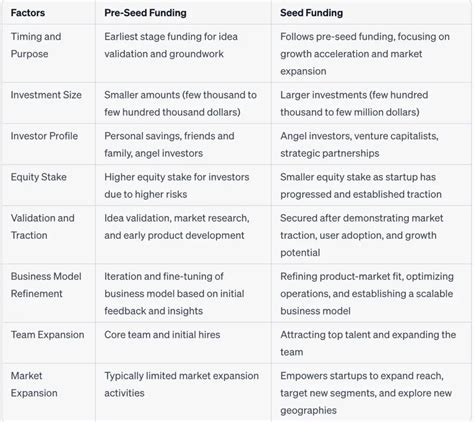
Task: Select the Investor Profile row label
Action: 44,136
